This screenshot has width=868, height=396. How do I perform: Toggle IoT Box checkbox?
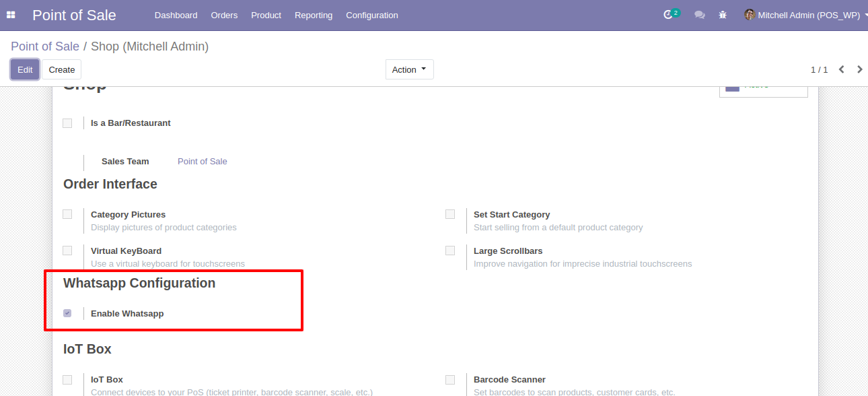click(67, 380)
